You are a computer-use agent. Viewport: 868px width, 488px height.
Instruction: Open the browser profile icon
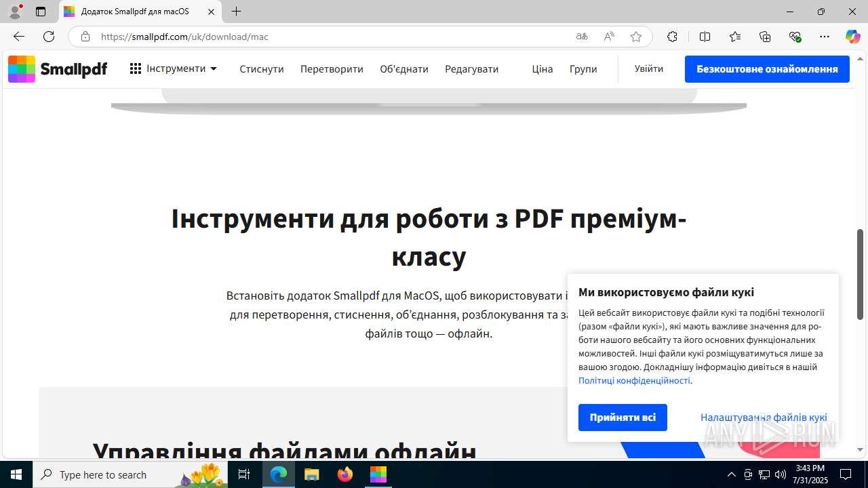coord(15,12)
